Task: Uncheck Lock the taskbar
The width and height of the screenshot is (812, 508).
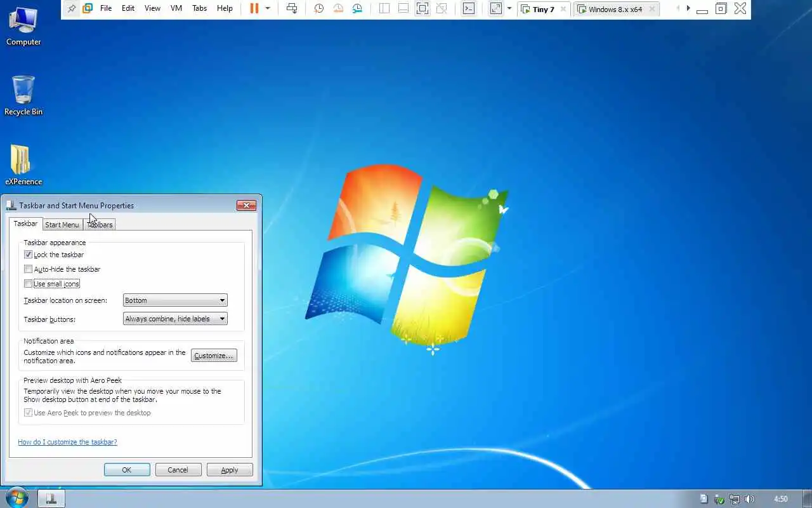Action: click(x=28, y=255)
